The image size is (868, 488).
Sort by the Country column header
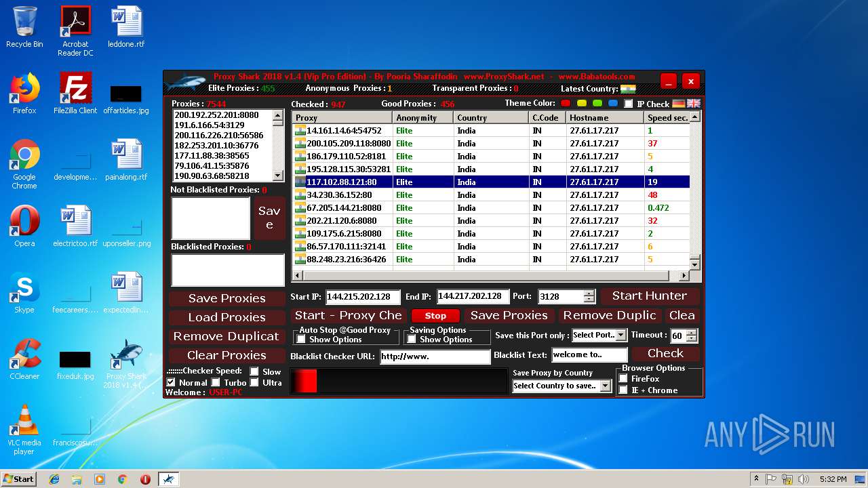tap(491, 118)
